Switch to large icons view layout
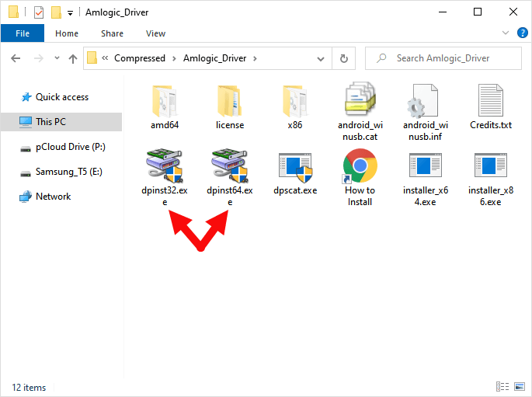This screenshot has width=532, height=397. [x=520, y=386]
